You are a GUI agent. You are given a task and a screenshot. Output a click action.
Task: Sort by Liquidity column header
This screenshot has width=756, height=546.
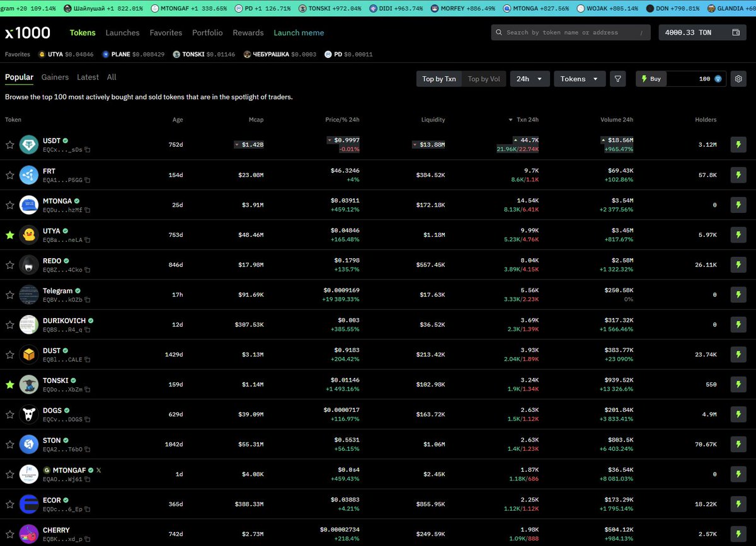pos(433,120)
